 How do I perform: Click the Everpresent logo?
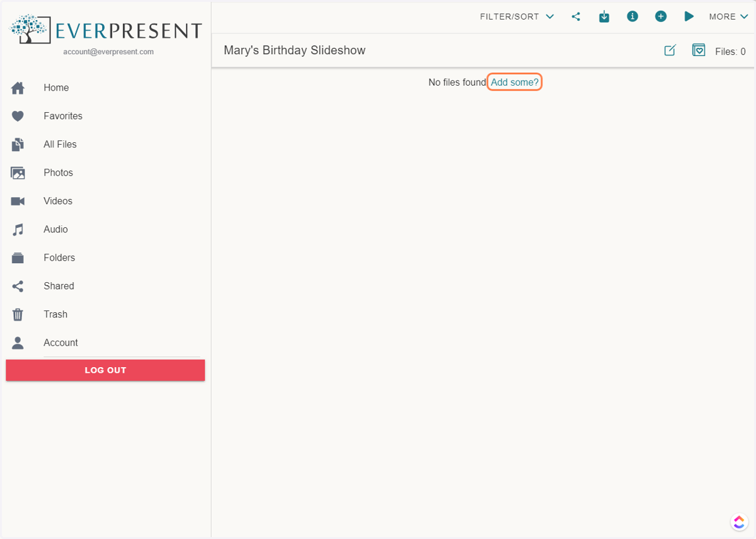pos(106,29)
